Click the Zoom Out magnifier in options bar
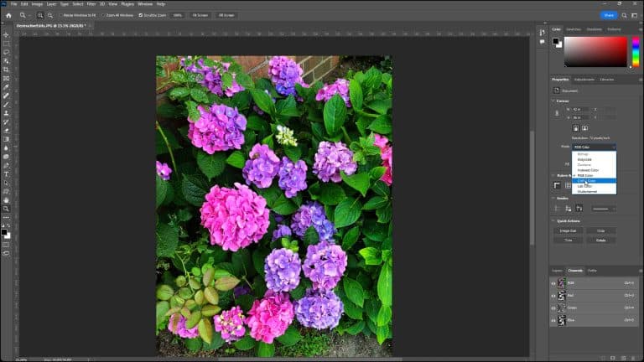Screen dimensions: 644x362 click(50, 15)
